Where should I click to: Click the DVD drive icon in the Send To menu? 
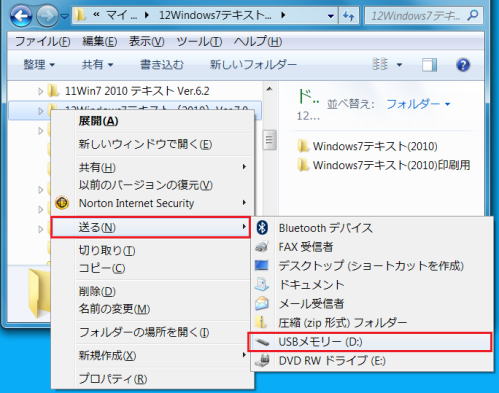(x=262, y=361)
